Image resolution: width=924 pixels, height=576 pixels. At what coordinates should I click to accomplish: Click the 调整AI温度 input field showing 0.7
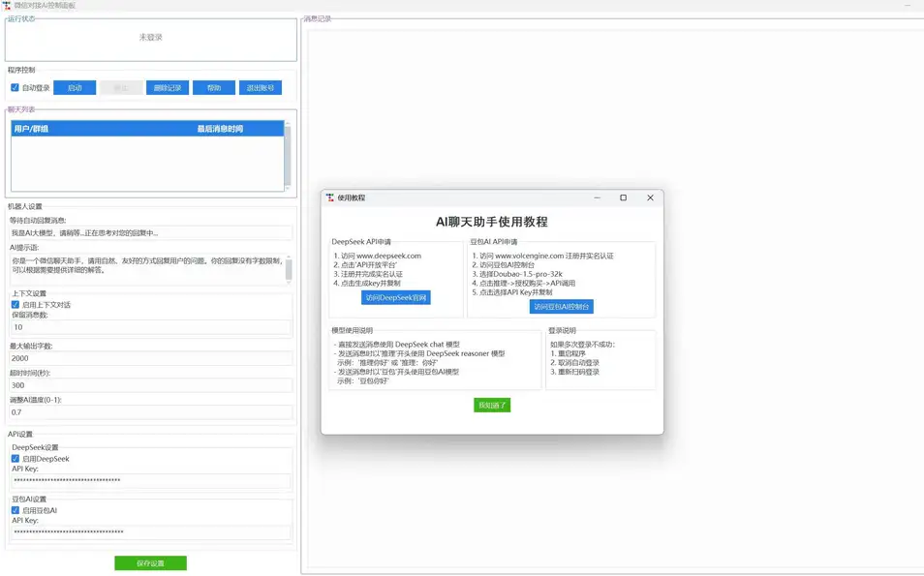point(150,412)
